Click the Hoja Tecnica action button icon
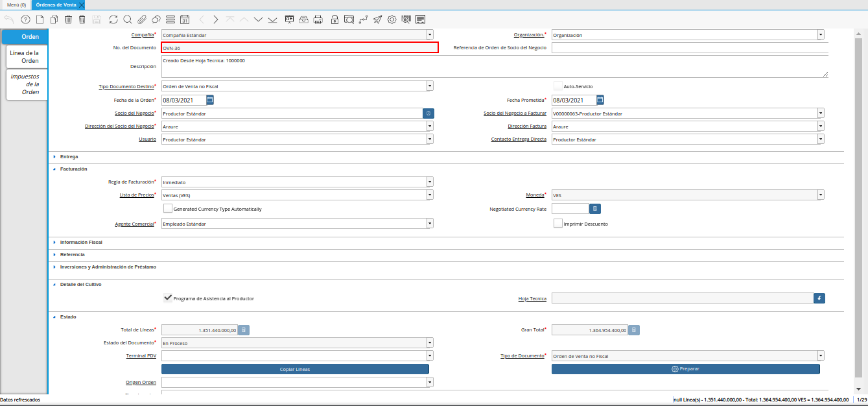The image size is (868, 406). pos(819,298)
